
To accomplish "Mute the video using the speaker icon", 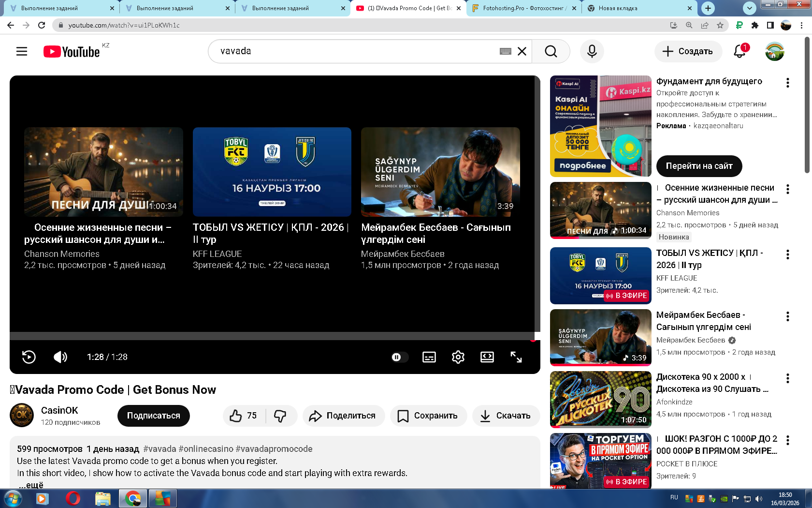I will [60, 357].
